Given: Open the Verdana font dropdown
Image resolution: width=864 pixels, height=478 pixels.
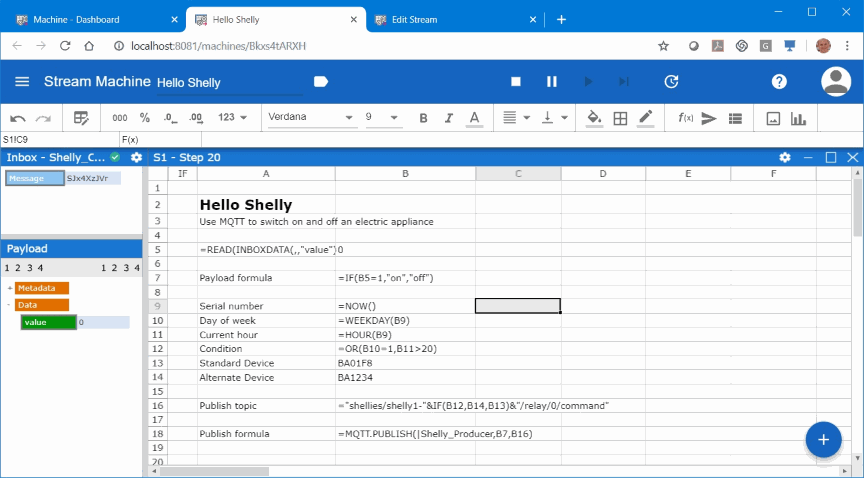Looking at the screenshot, I should 310,118.
